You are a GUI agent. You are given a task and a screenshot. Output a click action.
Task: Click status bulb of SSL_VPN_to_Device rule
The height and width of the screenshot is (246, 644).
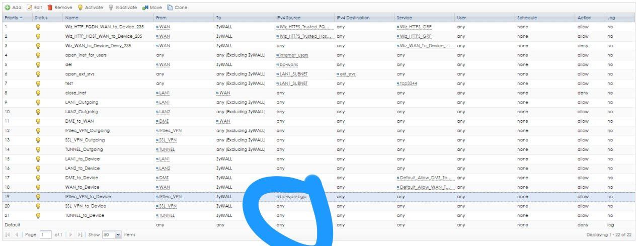click(38, 206)
